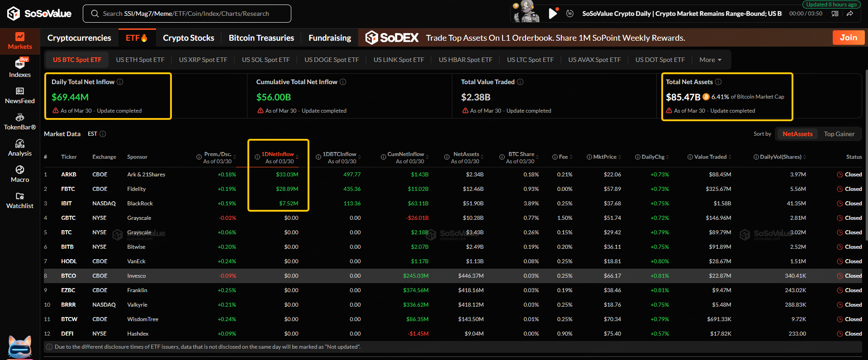Click info icon beside Daily Total Net Inflow
868x360 pixels.
[x=120, y=82]
